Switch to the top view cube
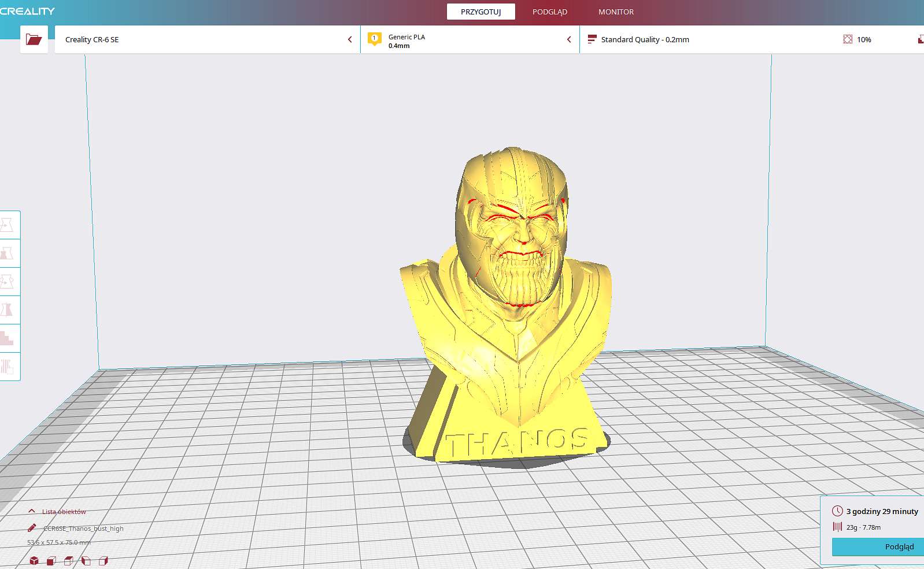 [69, 561]
